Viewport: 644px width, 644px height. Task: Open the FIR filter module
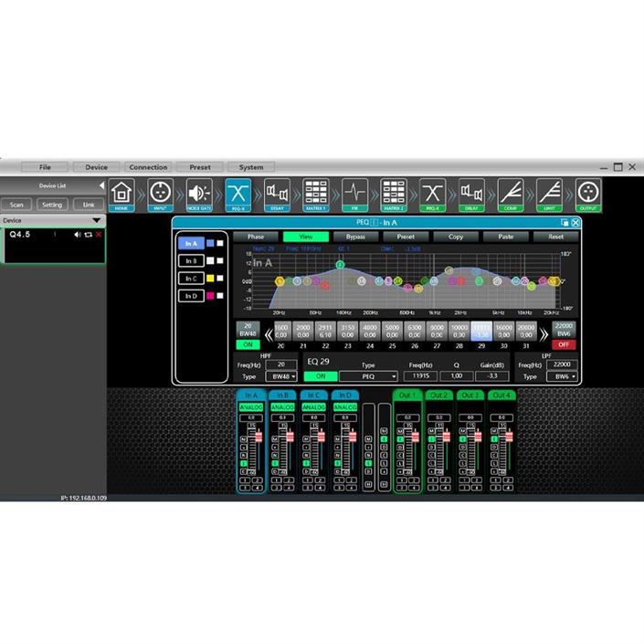click(354, 192)
